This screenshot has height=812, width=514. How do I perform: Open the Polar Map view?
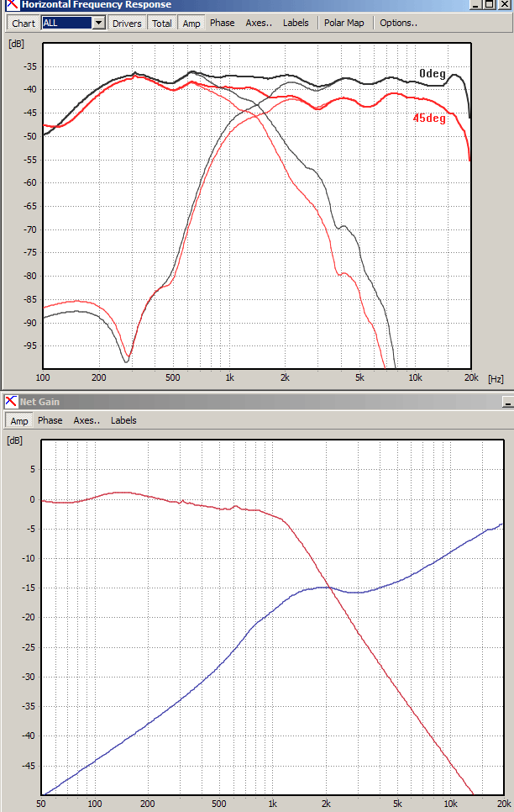click(x=344, y=23)
